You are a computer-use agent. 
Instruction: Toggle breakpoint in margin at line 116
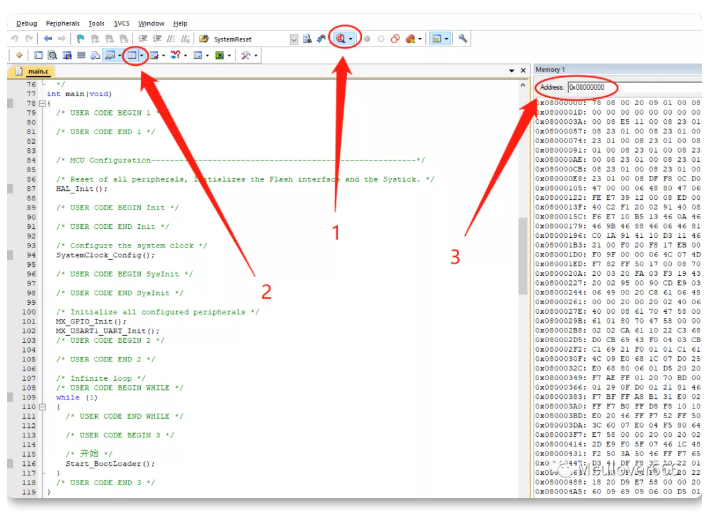pos(11,463)
